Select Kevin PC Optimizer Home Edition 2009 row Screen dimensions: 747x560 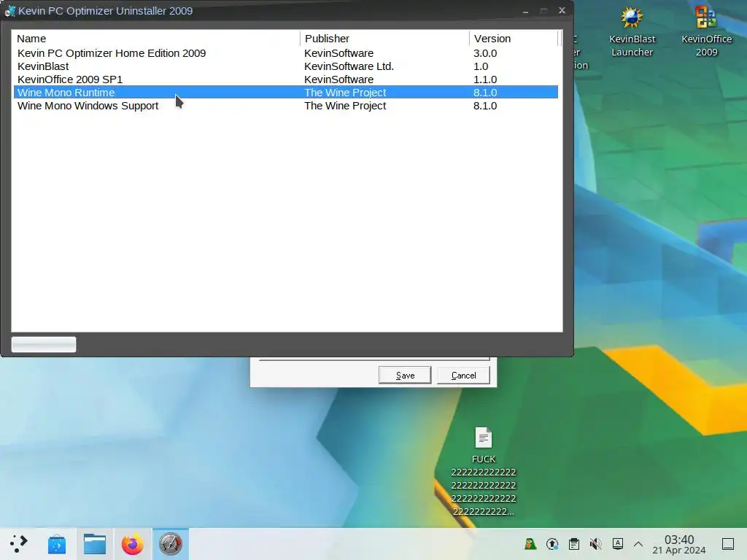[286, 52]
